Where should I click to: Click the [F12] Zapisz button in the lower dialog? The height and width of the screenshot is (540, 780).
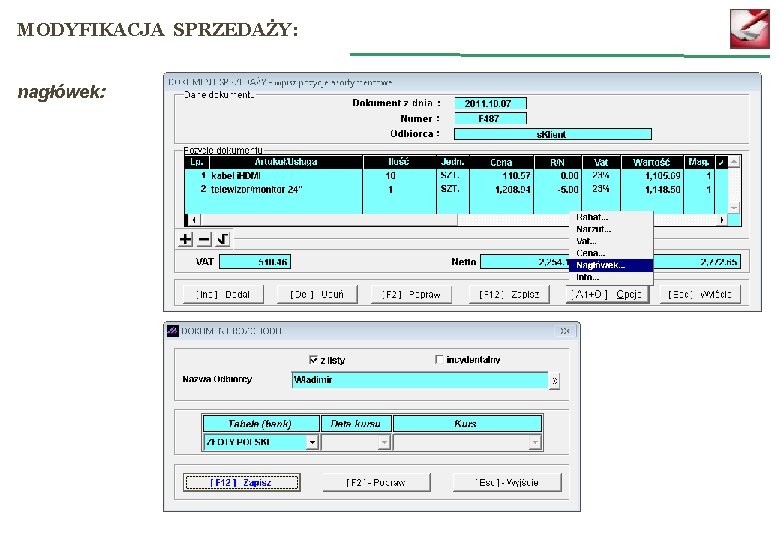point(241,482)
